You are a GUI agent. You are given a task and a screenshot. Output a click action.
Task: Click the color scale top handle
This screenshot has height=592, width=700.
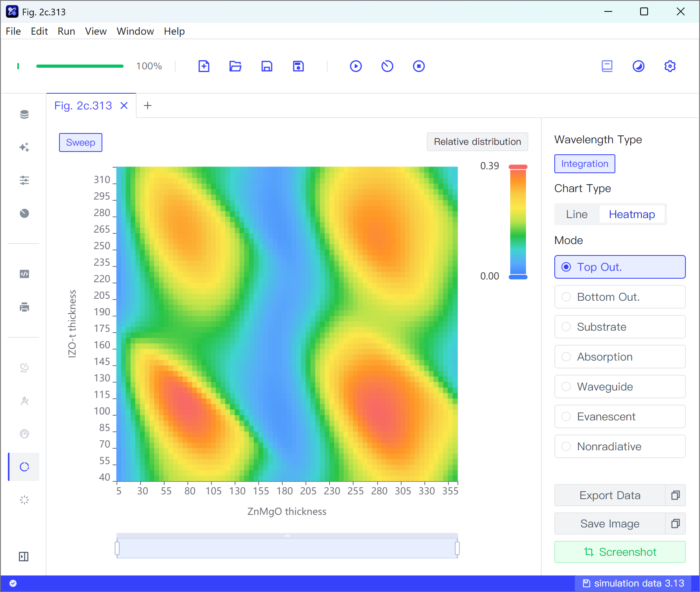(x=518, y=167)
